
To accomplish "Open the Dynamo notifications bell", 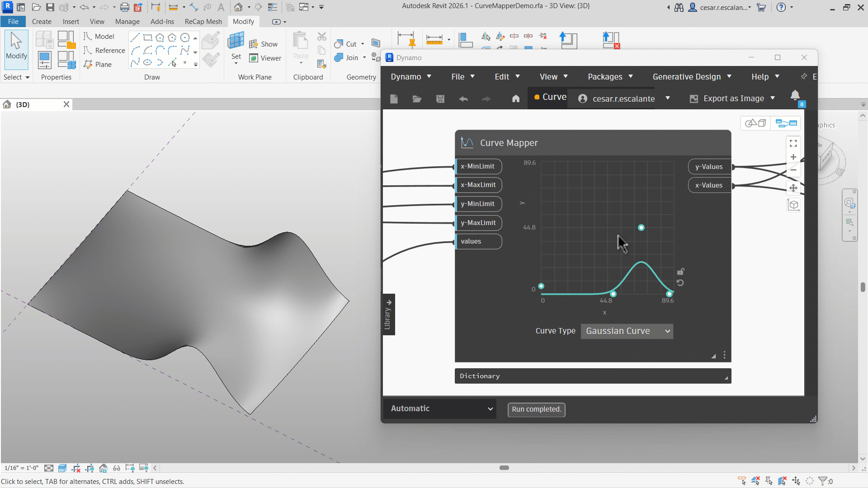I will click(795, 95).
